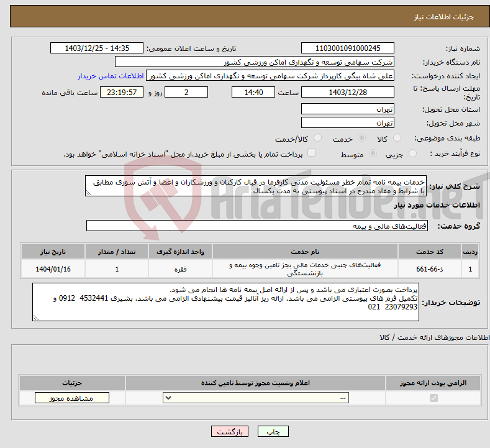Screen dimensions: 490x448
Task: Click the طبقه بندی موضوعی label
Action: coord(447,138)
